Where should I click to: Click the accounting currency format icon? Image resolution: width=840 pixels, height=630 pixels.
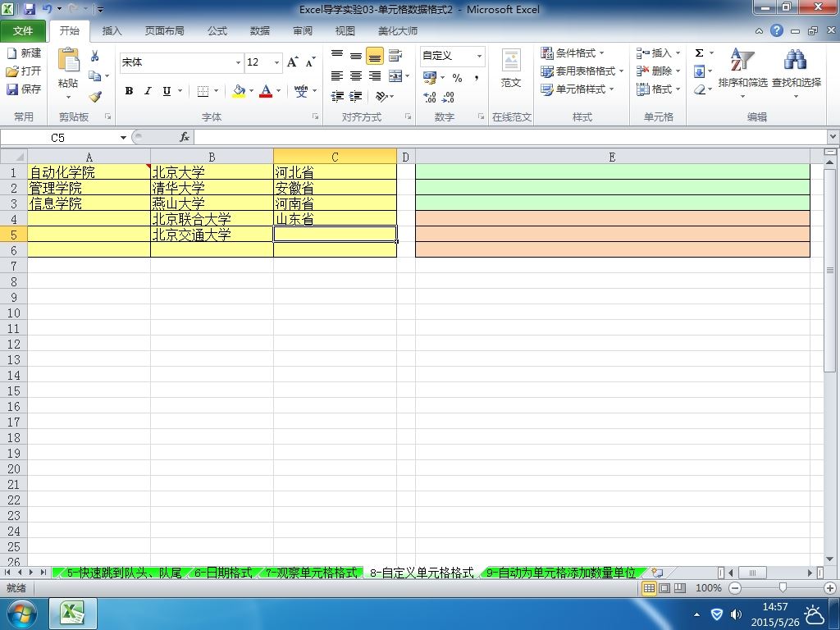point(430,78)
